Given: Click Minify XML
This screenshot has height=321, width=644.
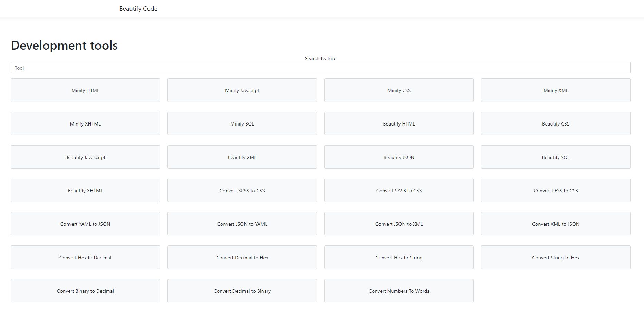Looking at the screenshot, I should point(555,90).
